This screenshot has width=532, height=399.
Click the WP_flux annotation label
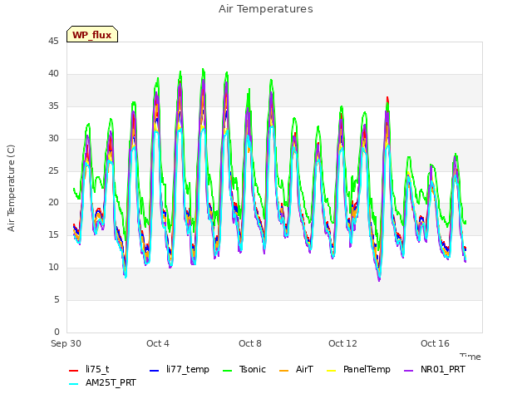[x=92, y=34]
